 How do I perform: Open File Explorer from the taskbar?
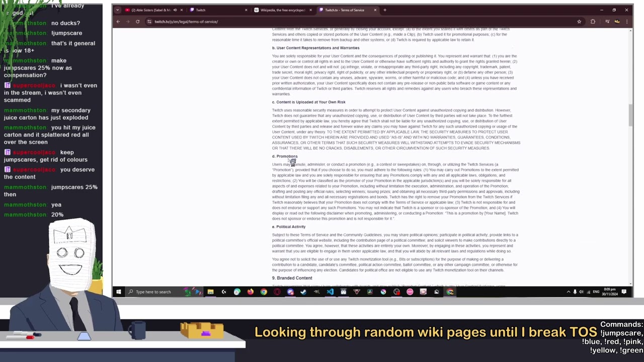pyautogui.click(x=210, y=292)
